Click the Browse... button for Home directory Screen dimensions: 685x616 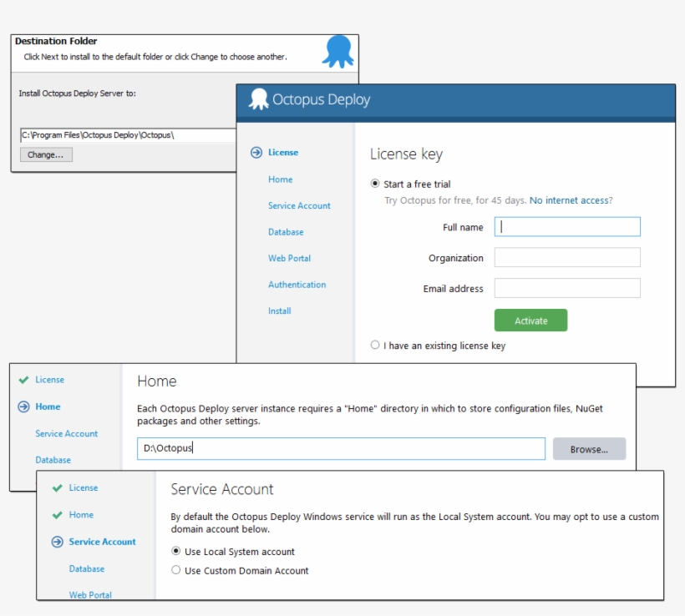click(x=589, y=449)
